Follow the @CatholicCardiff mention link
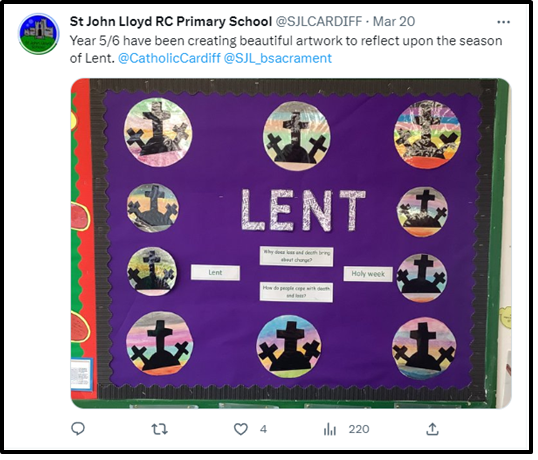Screen dimensions: 538x460 pyautogui.click(x=169, y=58)
